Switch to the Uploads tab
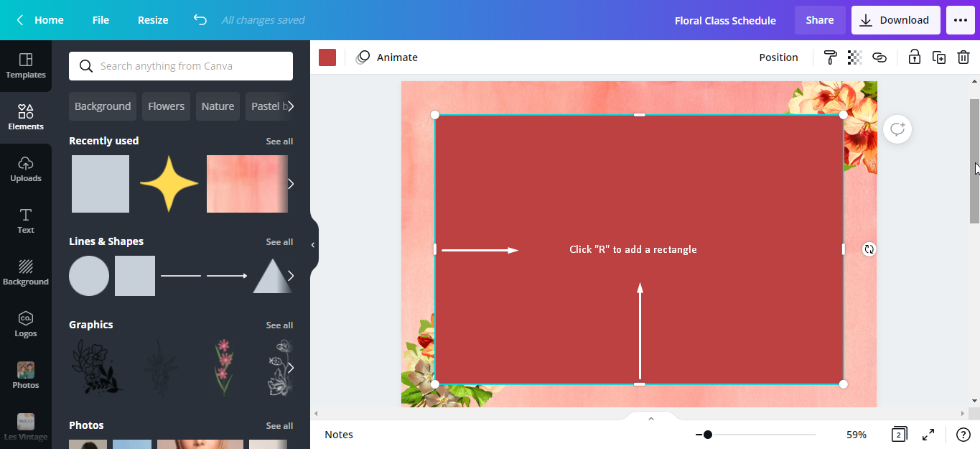980x449 pixels. (26, 170)
